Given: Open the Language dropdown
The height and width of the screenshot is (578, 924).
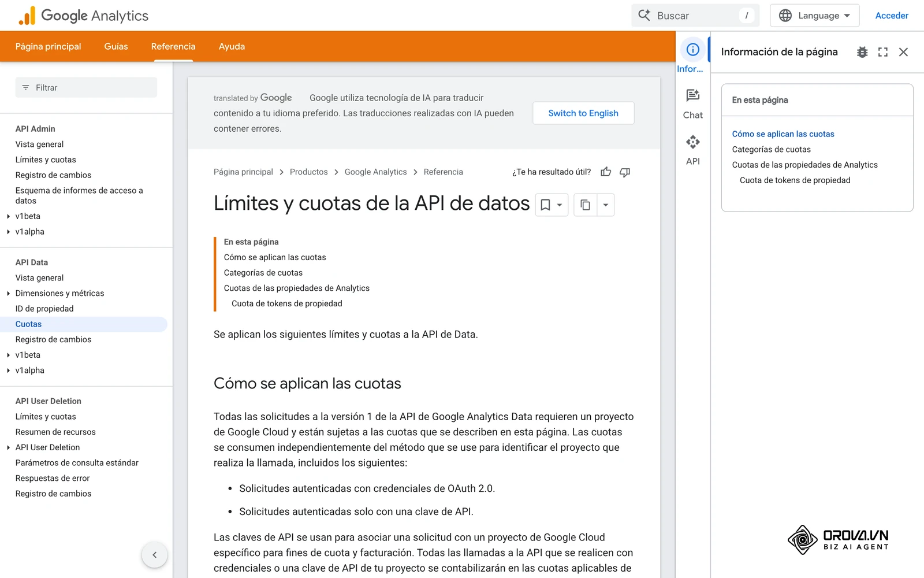Looking at the screenshot, I should pyautogui.click(x=814, y=16).
